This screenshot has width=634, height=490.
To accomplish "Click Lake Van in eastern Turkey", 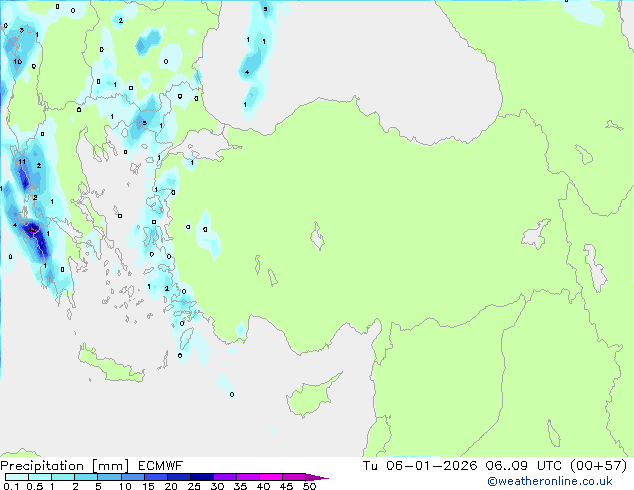I will [x=535, y=234].
